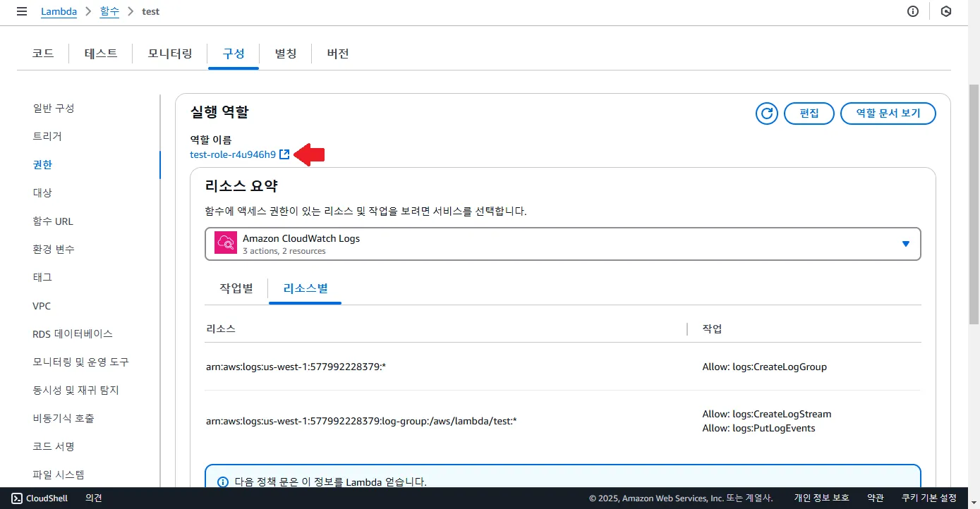Show the 작업별 view tab
Screen dimensions: 980x509
pyautogui.click(x=236, y=289)
